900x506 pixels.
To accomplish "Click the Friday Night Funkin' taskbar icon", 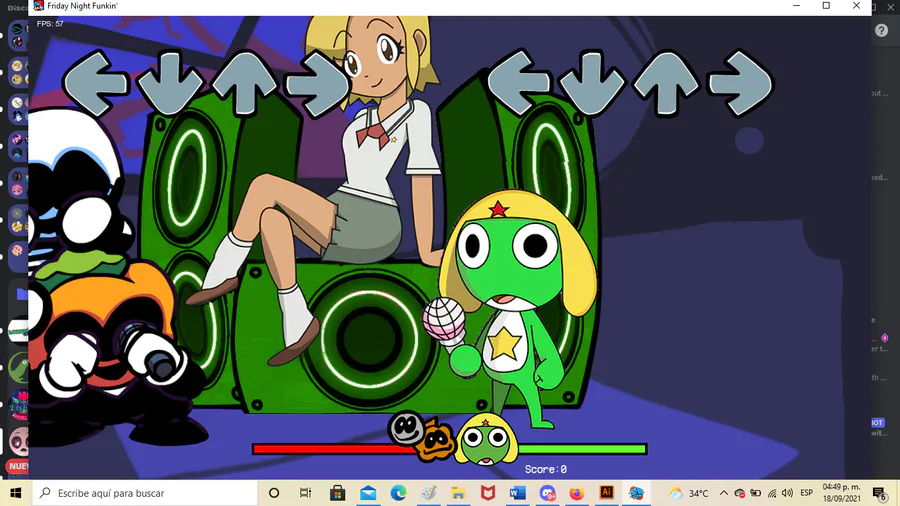I will [637, 493].
